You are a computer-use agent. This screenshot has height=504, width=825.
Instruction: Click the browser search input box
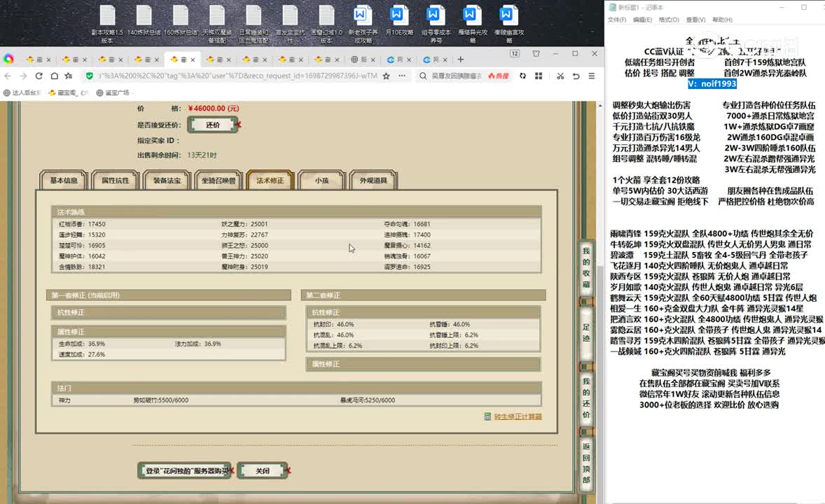(457, 76)
